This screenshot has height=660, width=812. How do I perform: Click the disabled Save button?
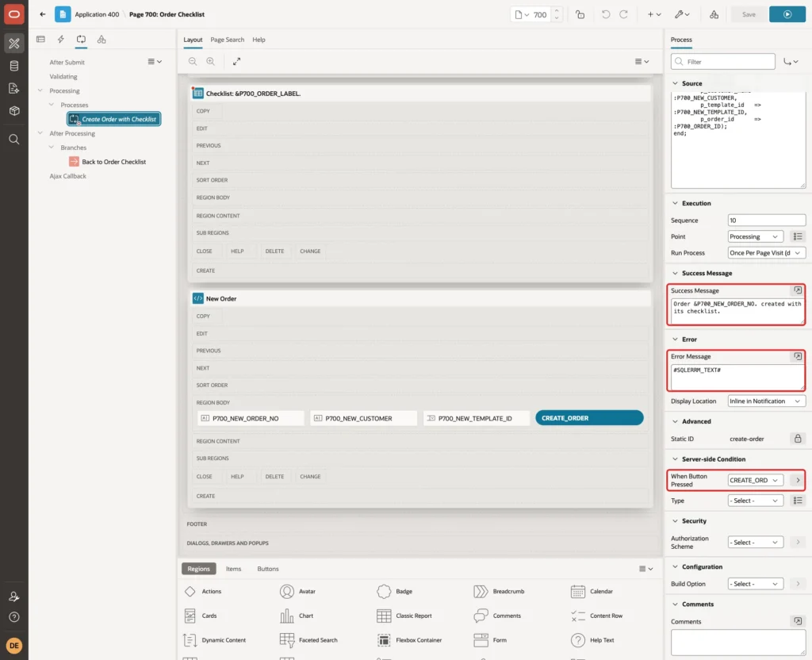[749, 14]
